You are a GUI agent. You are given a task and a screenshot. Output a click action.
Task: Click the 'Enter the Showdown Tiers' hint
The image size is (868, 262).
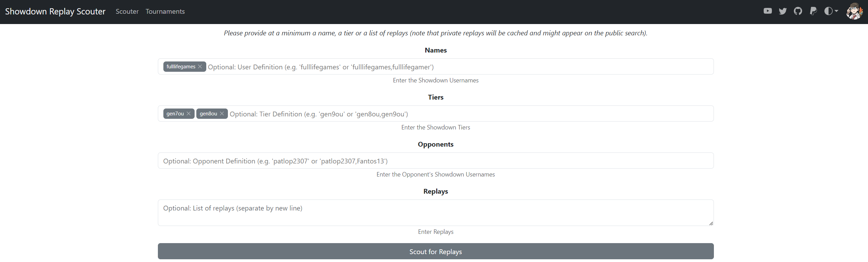click(x=436, y=127)
